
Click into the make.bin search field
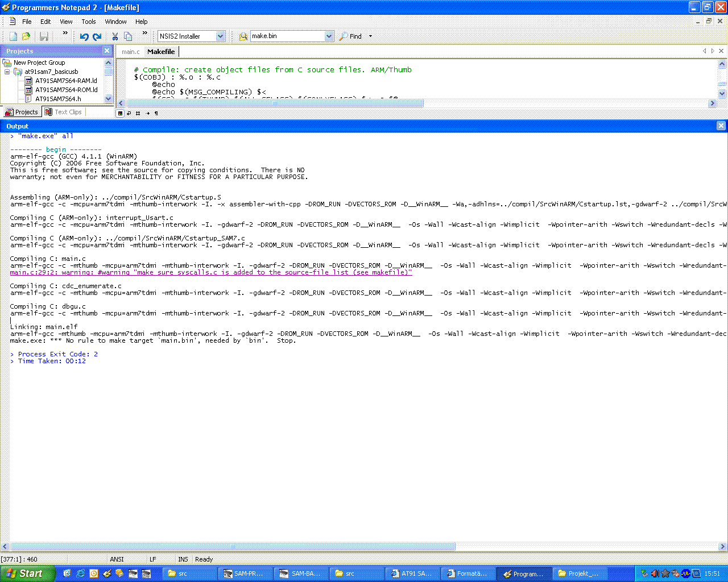coord(287,36)
